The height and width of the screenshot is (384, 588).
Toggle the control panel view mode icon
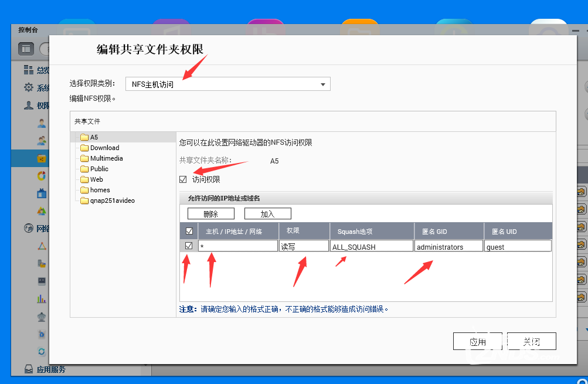coord(26,49)
